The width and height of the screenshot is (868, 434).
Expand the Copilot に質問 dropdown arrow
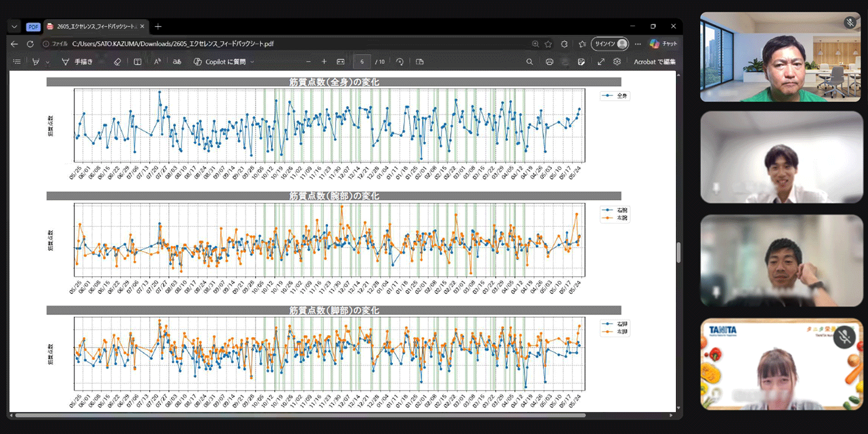(x=252, y=62)
